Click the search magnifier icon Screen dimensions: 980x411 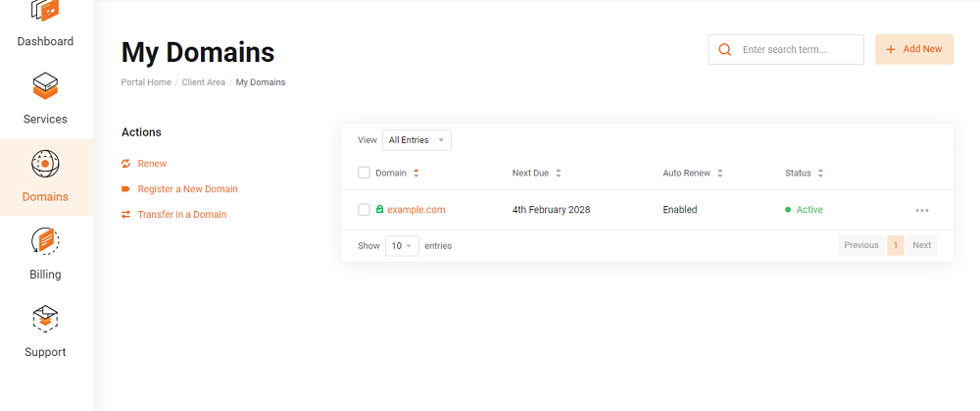tap(725, 50)
